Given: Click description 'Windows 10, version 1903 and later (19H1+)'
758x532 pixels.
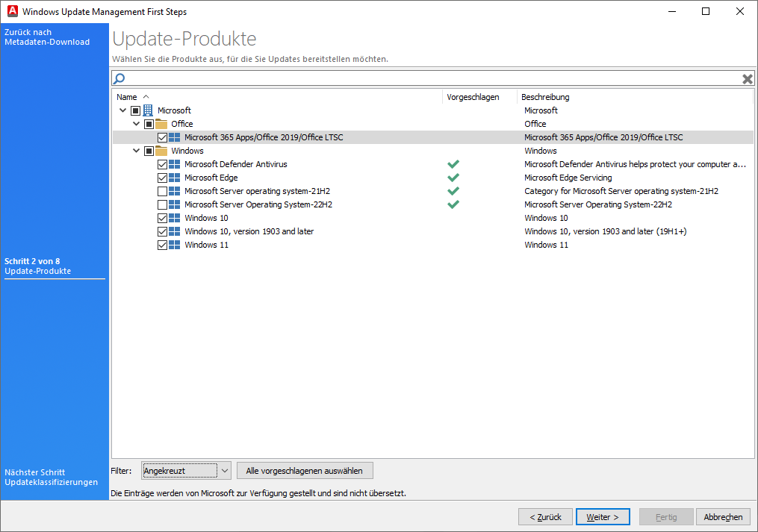Looking at the screenshot, I should point(605,231).
